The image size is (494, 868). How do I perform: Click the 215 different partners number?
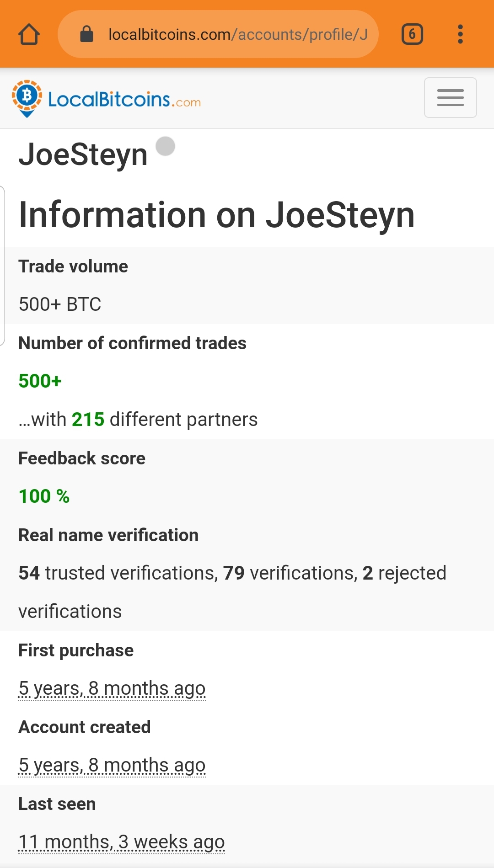pos(88,420)
